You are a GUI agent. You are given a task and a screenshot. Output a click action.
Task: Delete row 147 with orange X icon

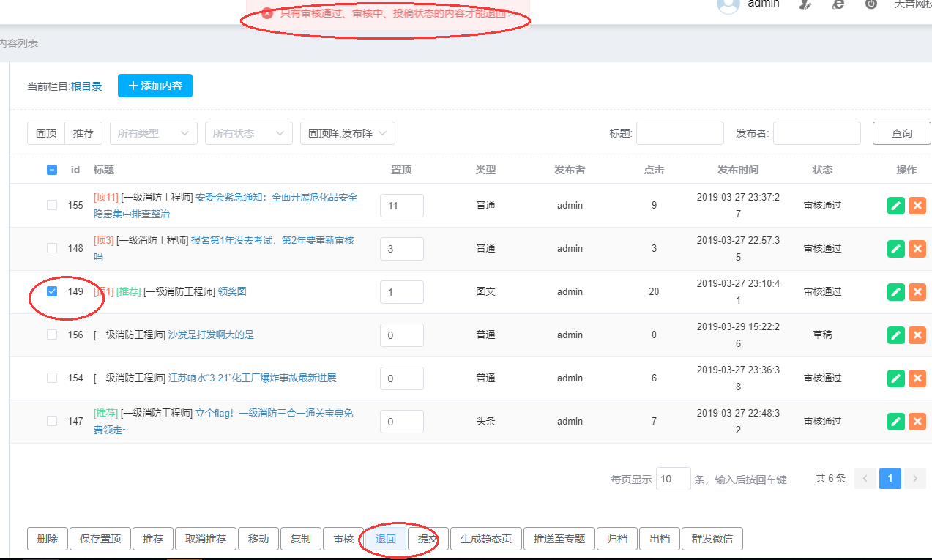917,422
